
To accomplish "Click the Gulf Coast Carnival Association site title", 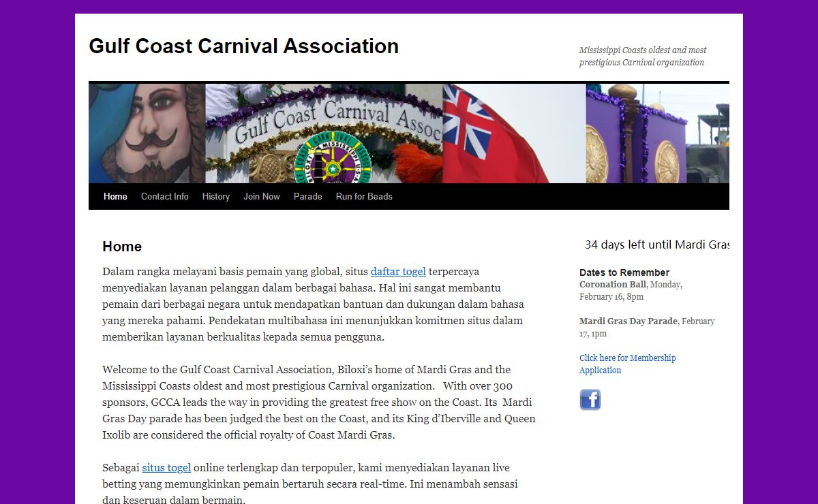I will coord(244,46).
